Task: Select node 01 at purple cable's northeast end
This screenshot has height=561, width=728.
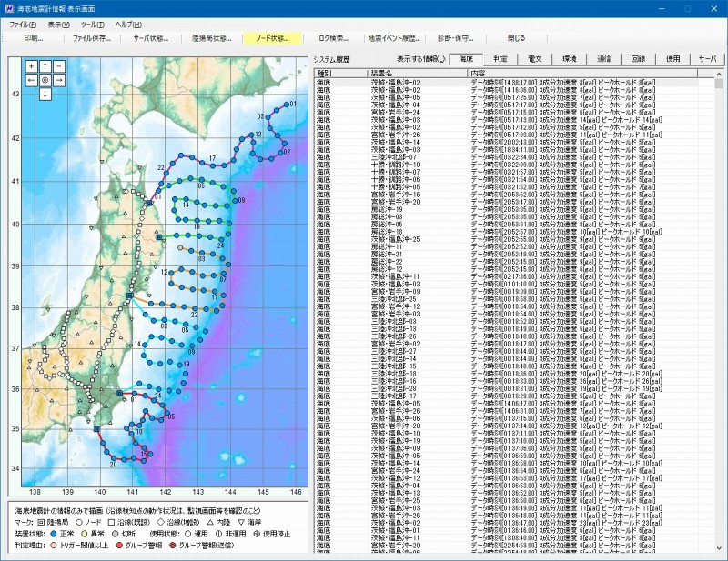Action: (287, 105)
